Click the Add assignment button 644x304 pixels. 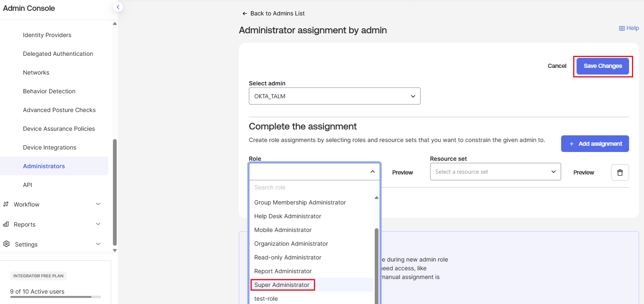pos(595,144)
